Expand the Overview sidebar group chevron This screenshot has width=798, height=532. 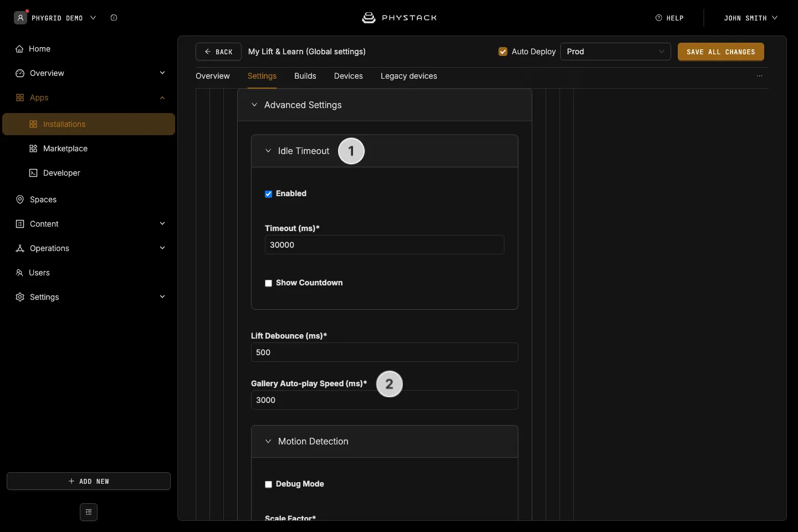[x=162, y=73]
